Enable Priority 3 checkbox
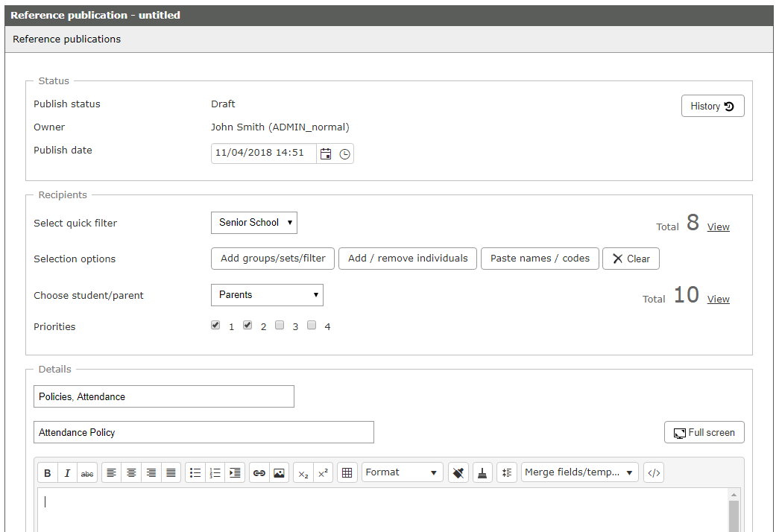Viewport: 779px width, 532px height. [x=280, y=325]
